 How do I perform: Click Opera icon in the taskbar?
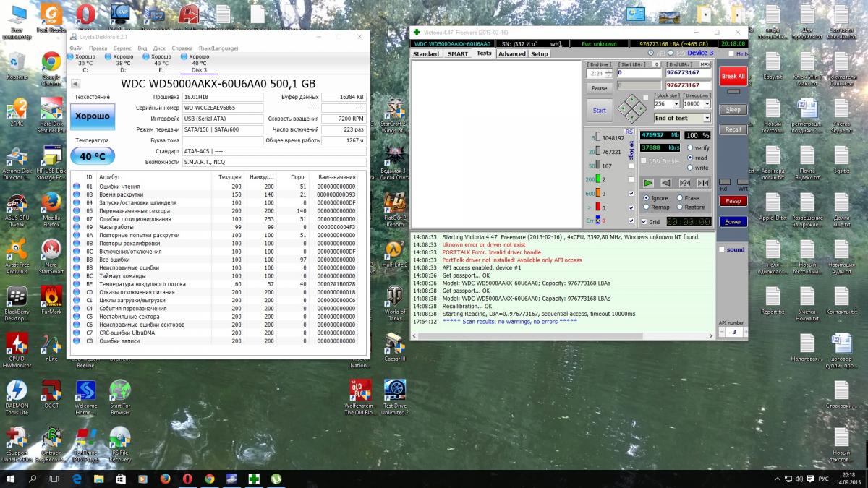coord(187,479)
